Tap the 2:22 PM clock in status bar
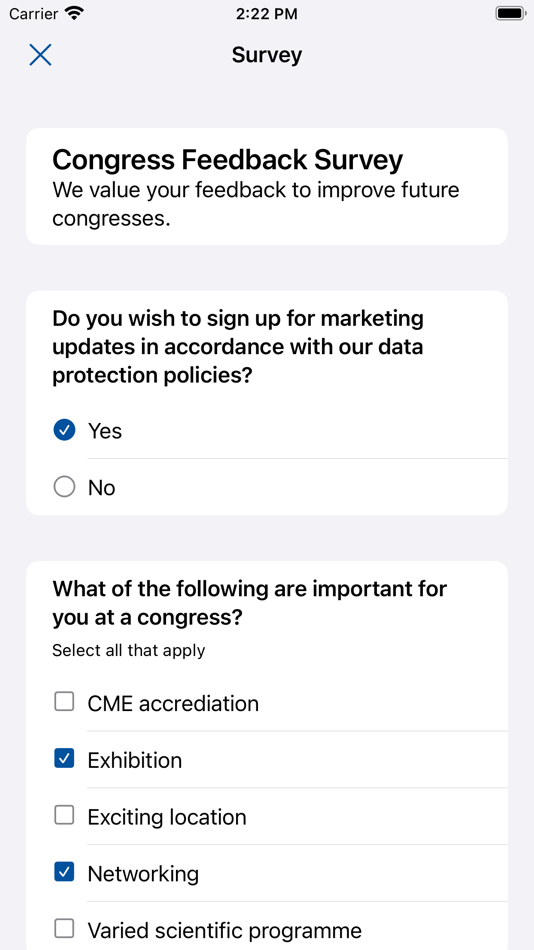Image resolution: width=534 pixels, height=950 pixels. pyautogui.click(x=267, y=14)
